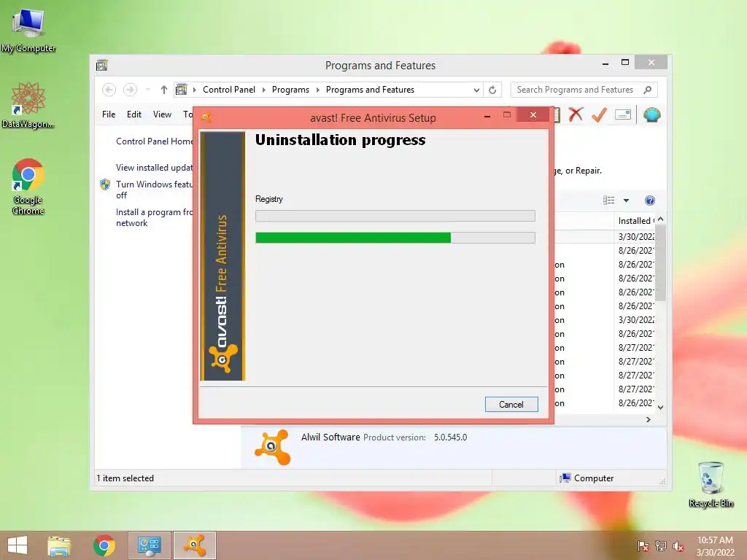Expand the view options dropdown arrow
747x560 pixels.
[x=626, y=201]
